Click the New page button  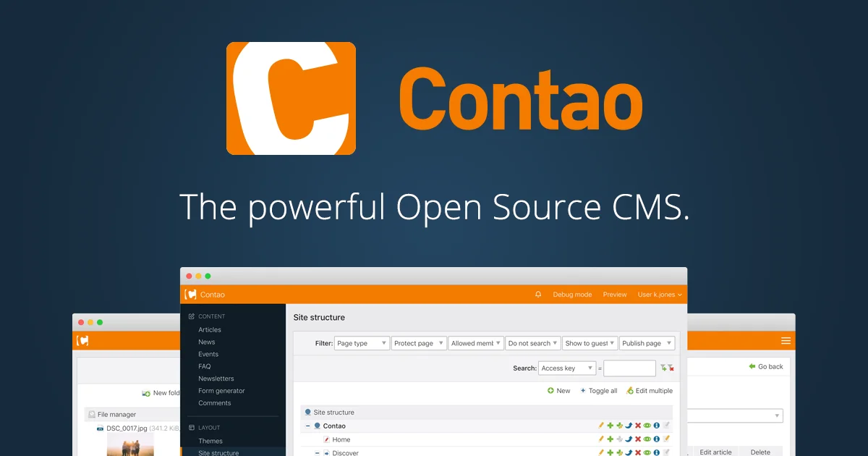coord(558,391)
